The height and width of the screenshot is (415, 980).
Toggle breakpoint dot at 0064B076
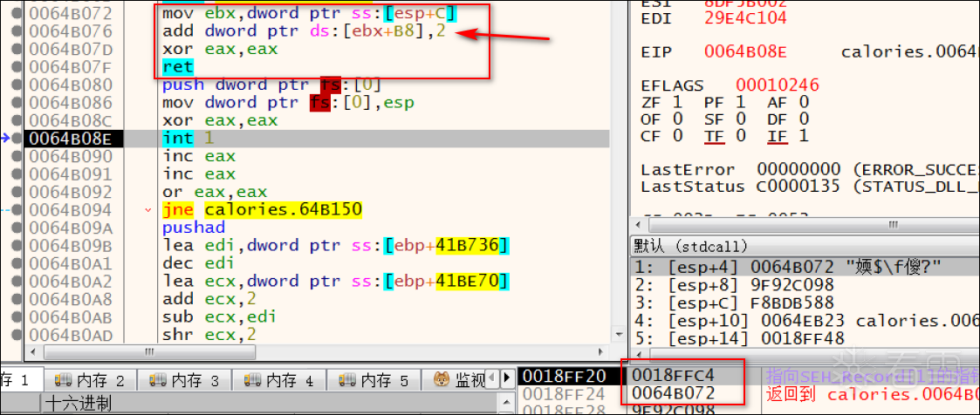(x=17, y=31)
